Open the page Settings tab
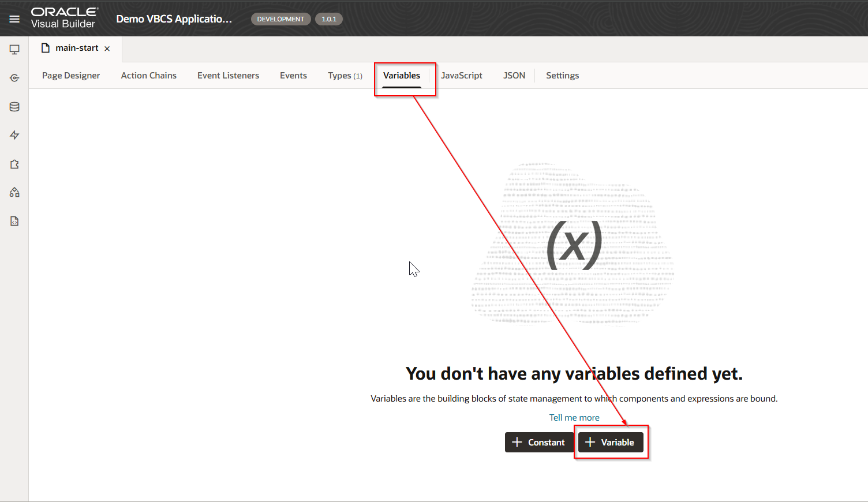 point(562,76)
